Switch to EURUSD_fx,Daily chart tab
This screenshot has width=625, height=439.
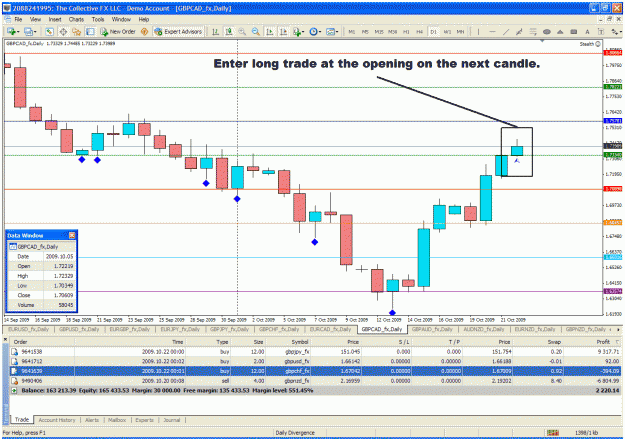coord(28,329)
